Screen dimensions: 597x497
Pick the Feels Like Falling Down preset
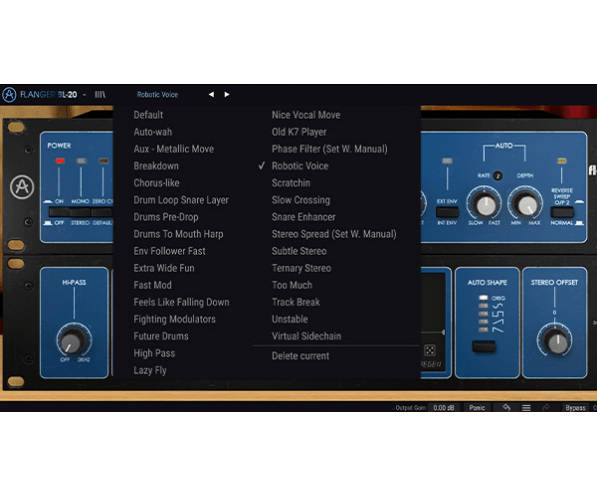click(x=181, y=302)
